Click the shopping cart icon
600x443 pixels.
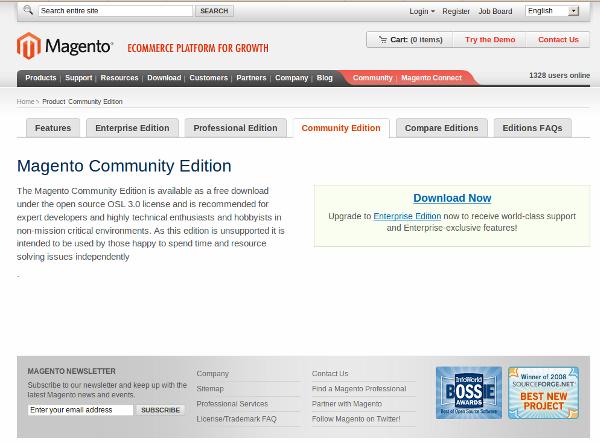point(383,39)
